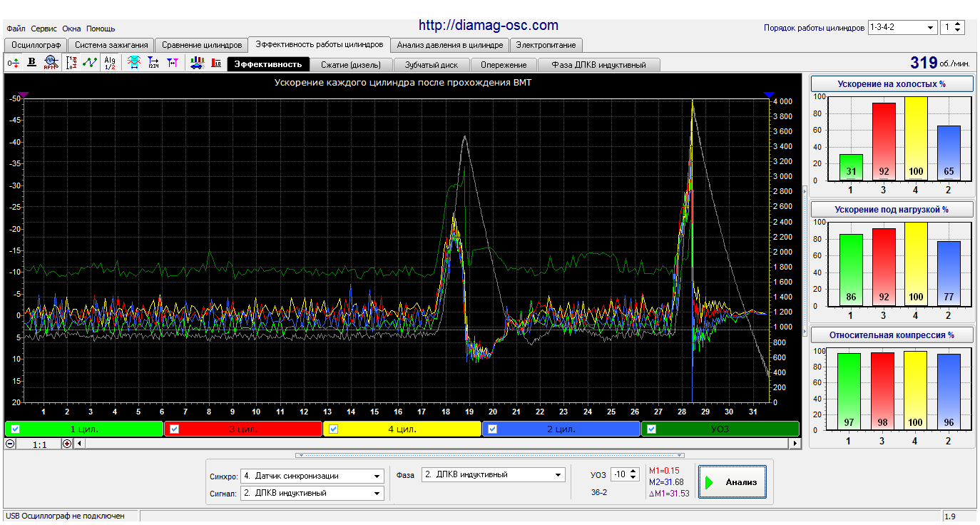The width and height of the screenshot is (980, 525).
Task: Click the car with bar chart icon
Action: [197, 63]
